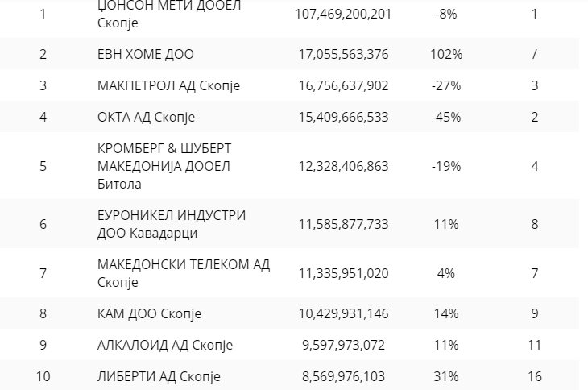Select the 31% change for ЛИБЕРТИ
This screenshot has width=588, height=390.
coord(445,376)
